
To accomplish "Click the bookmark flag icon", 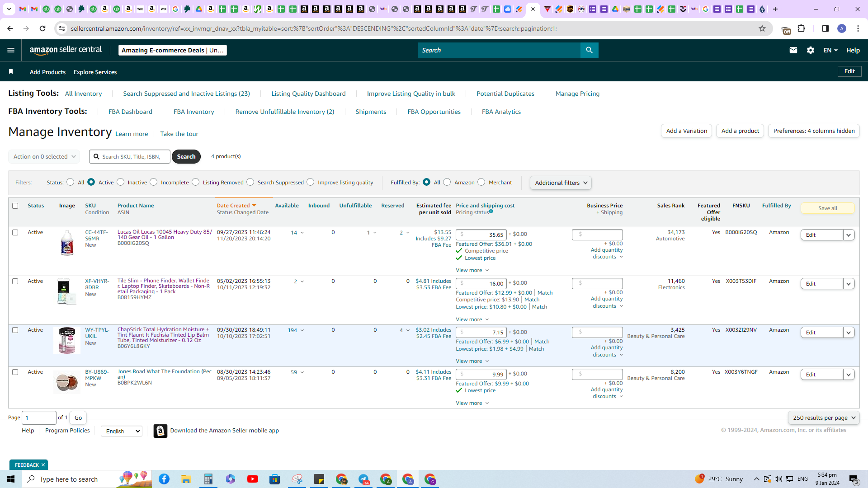I will 11,71.
